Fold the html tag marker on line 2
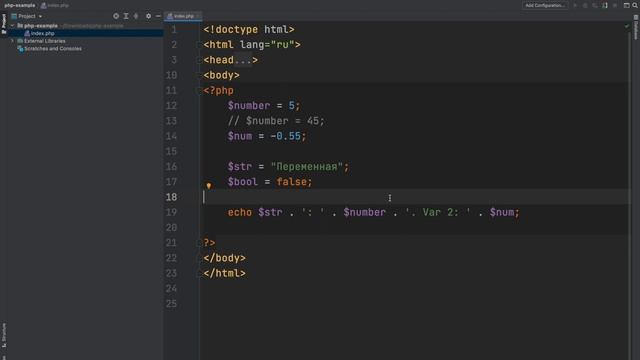This screenshot has width=640, height=360. [x=200, y=45]
